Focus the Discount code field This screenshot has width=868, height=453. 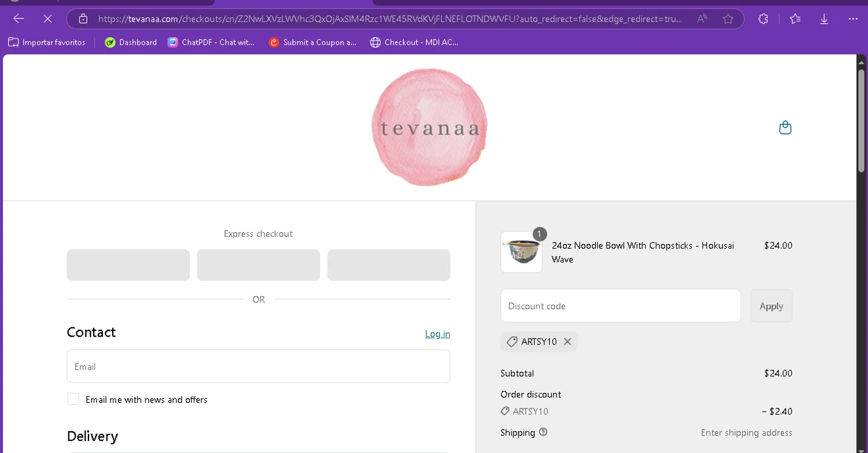[x=620, y=306]
